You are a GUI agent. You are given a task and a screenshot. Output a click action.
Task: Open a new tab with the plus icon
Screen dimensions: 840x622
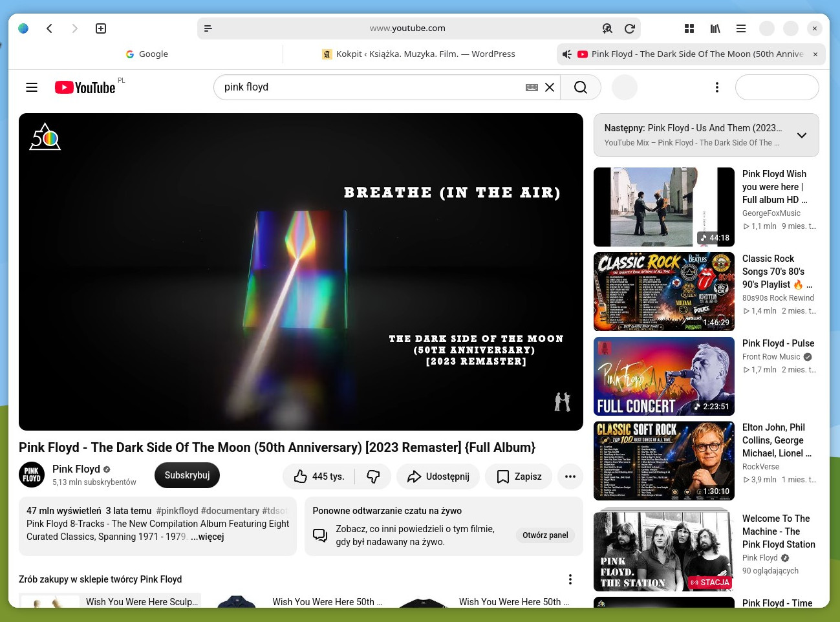(x=101, y=28)
